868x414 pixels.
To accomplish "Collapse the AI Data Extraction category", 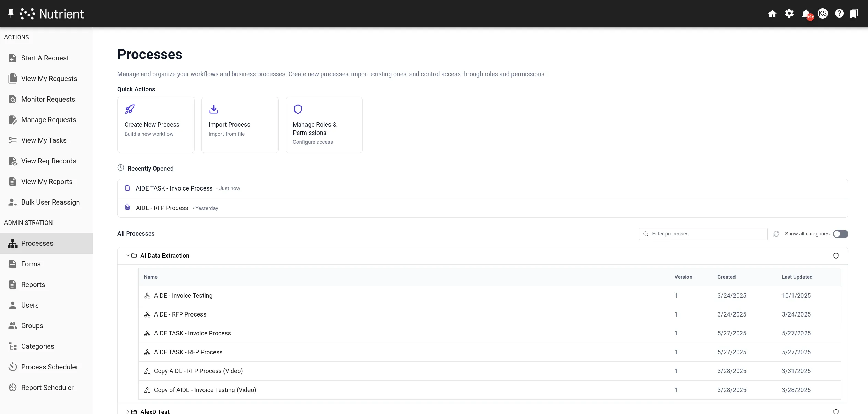I will (128, 256).
